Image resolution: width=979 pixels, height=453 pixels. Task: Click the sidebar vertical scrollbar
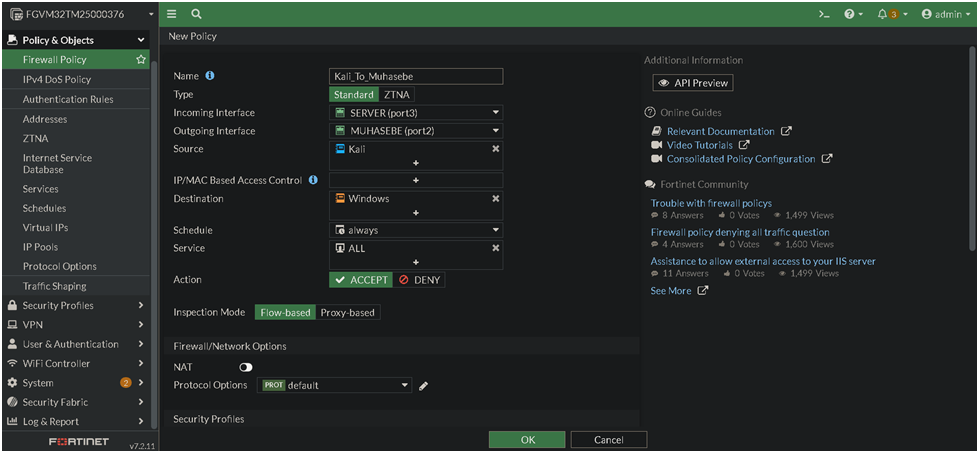pyautogui.click(x=153, y=243)
